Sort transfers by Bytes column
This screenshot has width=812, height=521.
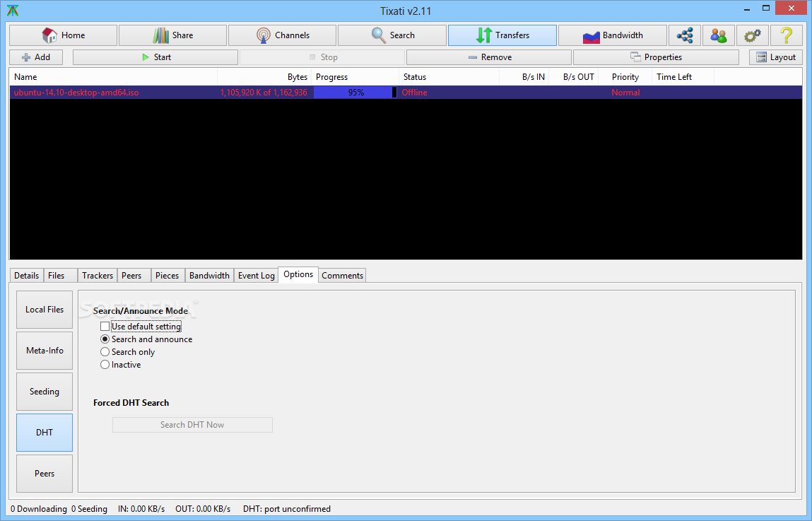click(x=264, y=76)
